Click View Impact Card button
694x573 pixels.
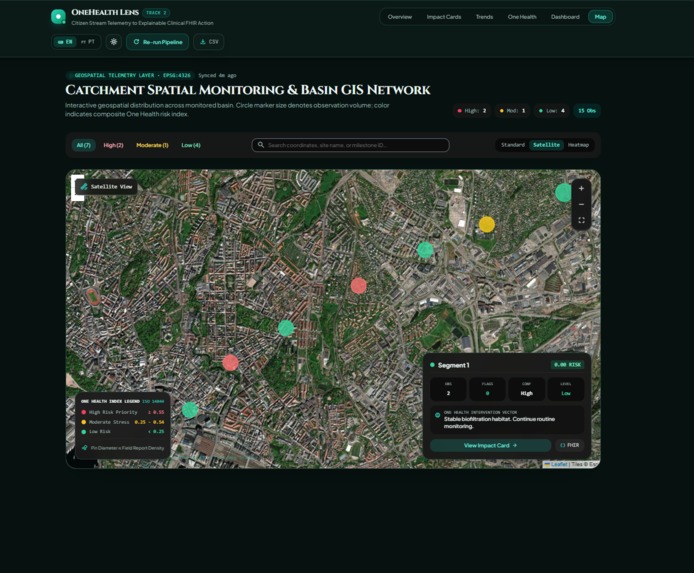point(490,445)
